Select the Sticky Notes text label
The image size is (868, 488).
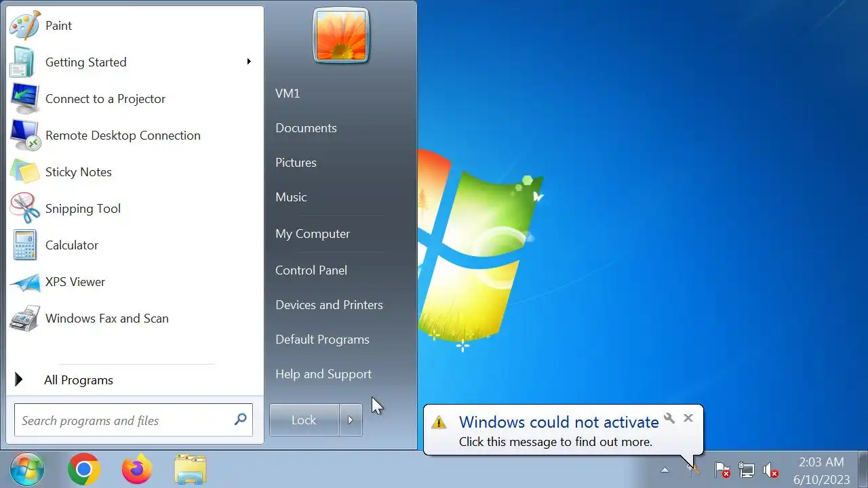[79, 172]
